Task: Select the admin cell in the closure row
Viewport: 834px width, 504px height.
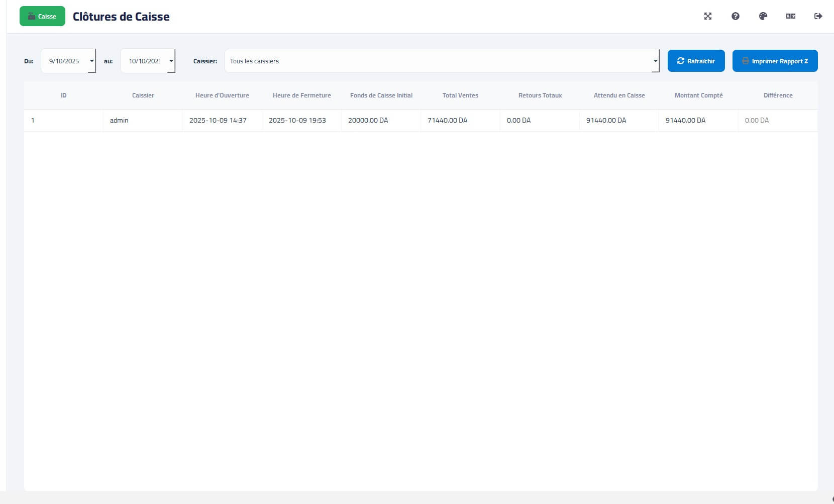Action: (x=119, y=121)
